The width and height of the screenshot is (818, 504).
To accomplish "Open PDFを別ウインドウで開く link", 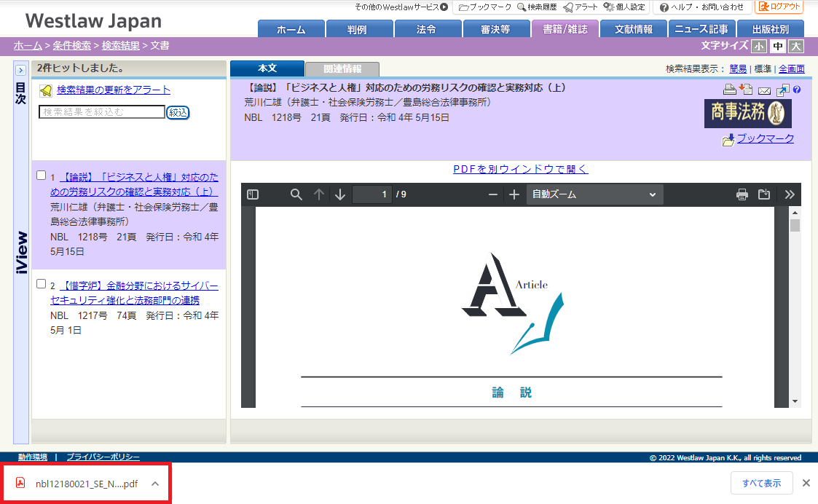I will point(521,169).
